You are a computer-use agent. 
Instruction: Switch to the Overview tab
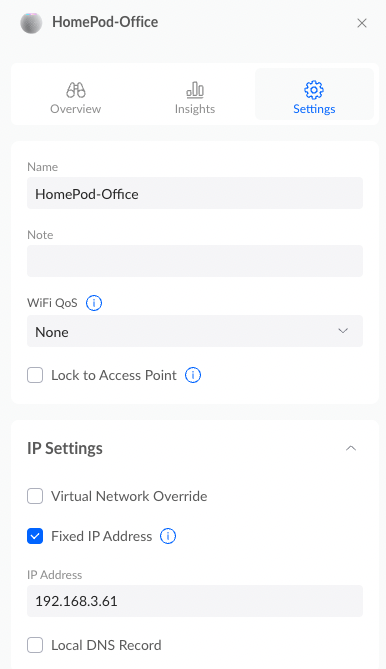click(x=75, y=94)
